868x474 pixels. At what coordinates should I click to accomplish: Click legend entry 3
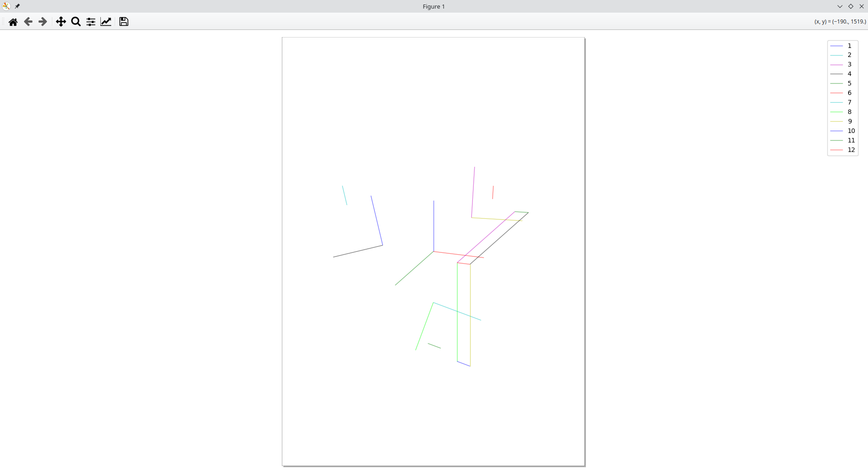(x=841, y=64)
